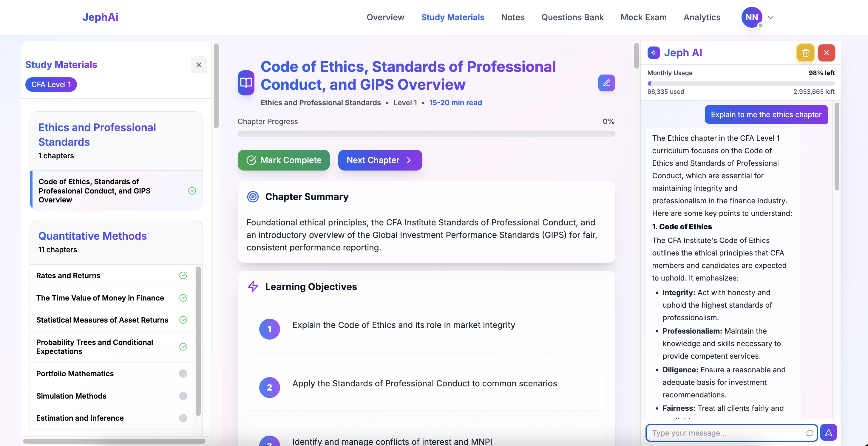Expand the Quantitative Methods section header
The width and height of the screenshot is (868, 446).
tap(92, 236)
